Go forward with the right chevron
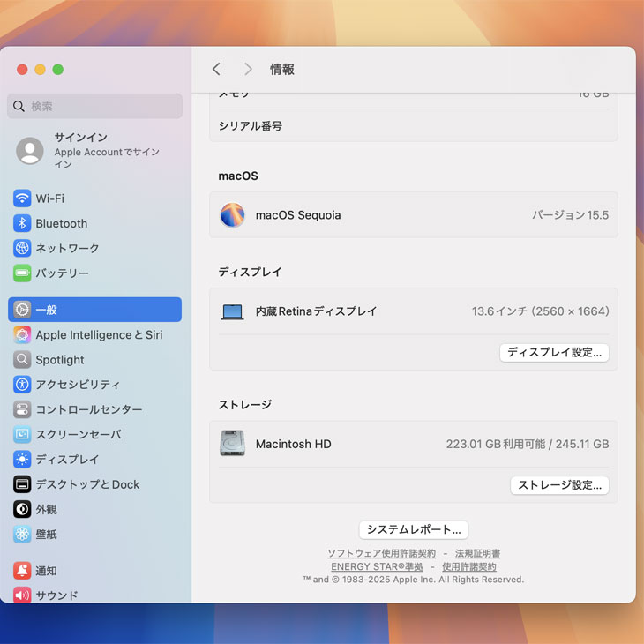 (x=248, y=69)
